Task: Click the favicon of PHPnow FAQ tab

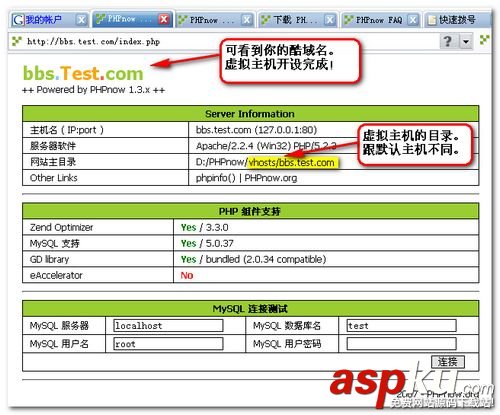Action: [x=349, y=20]
